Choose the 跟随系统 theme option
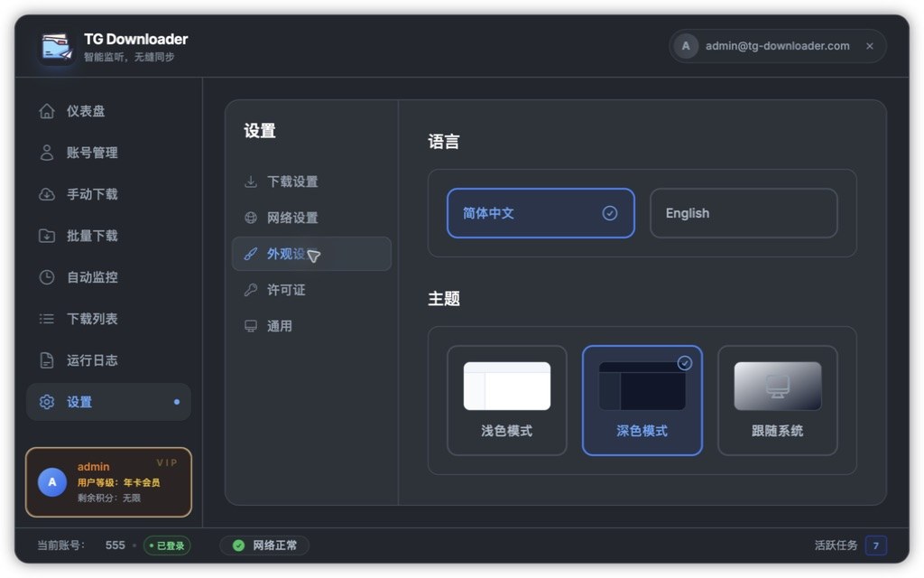This screenshot has width=924, height=578. pos(777,400)
